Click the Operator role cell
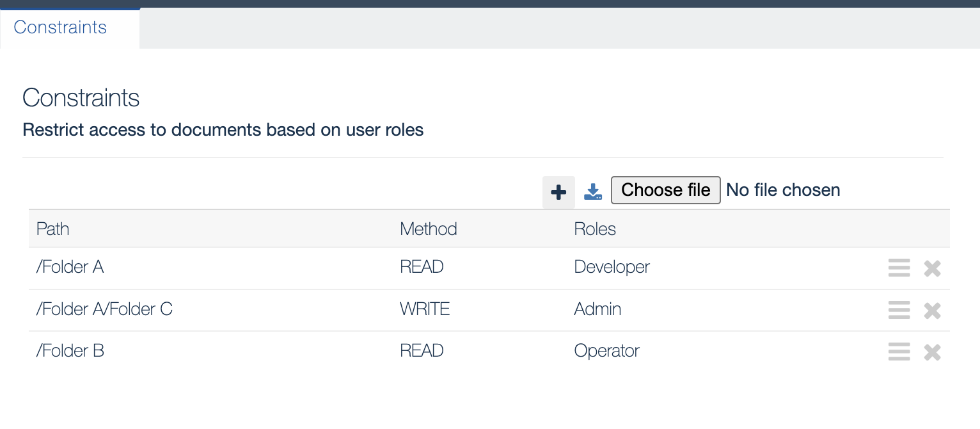 607,351
